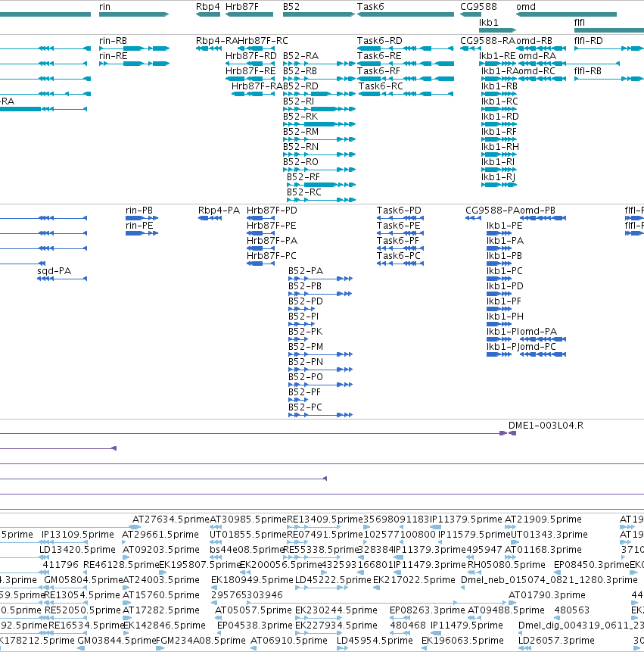Click the rin-RB transcript label

[113, 41]
